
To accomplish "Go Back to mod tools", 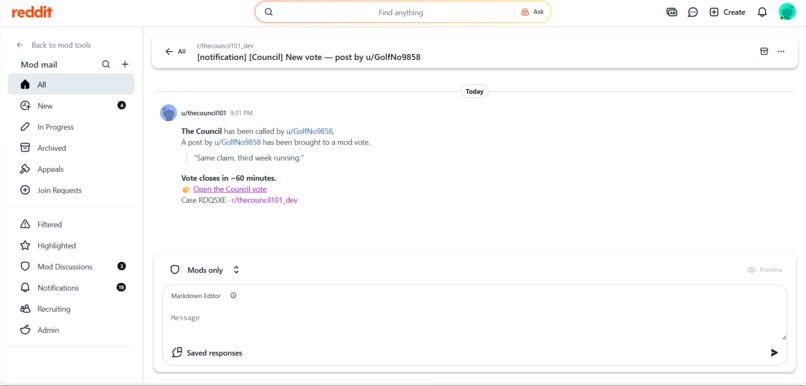I will [x=53, y=45].
